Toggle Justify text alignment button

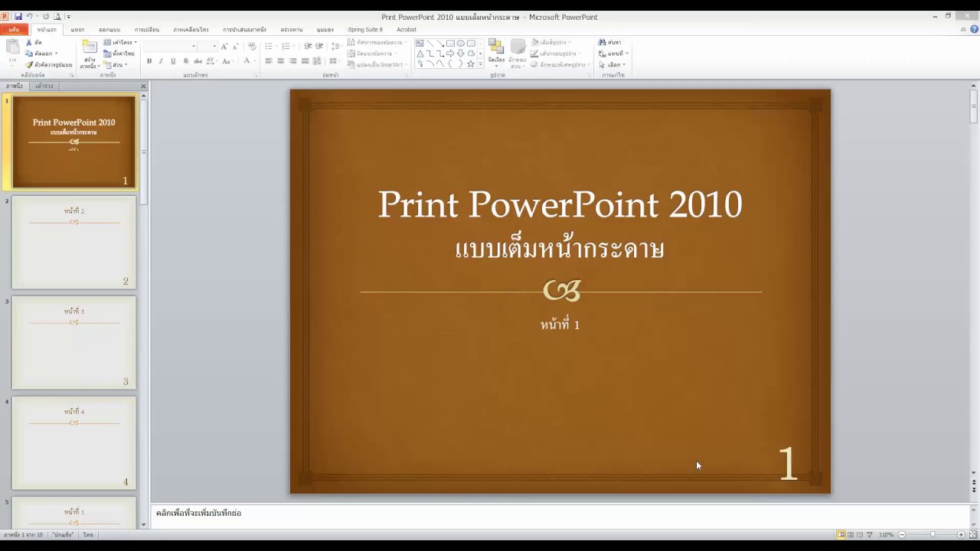coord(305,61)
